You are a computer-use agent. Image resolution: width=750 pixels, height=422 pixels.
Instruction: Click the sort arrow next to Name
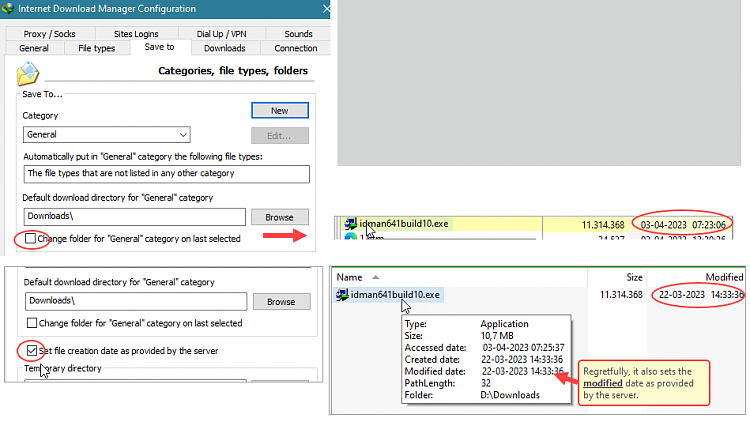(375, 278)
